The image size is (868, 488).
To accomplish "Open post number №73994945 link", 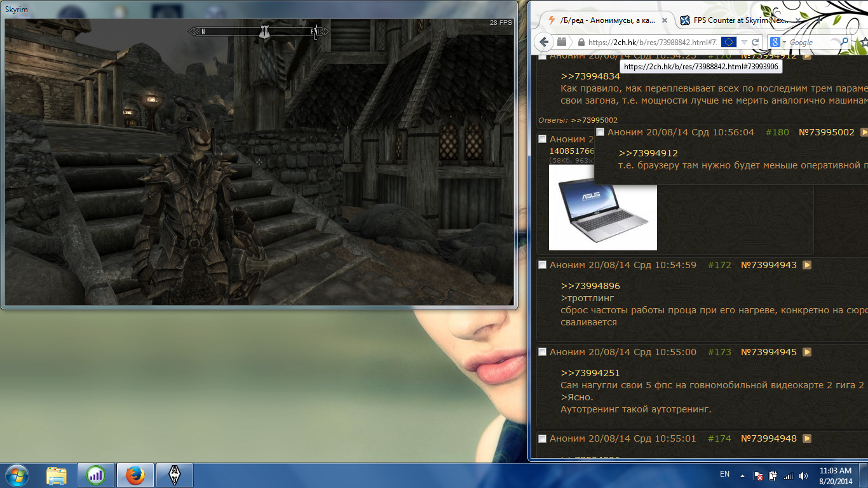I will (769, 352).
